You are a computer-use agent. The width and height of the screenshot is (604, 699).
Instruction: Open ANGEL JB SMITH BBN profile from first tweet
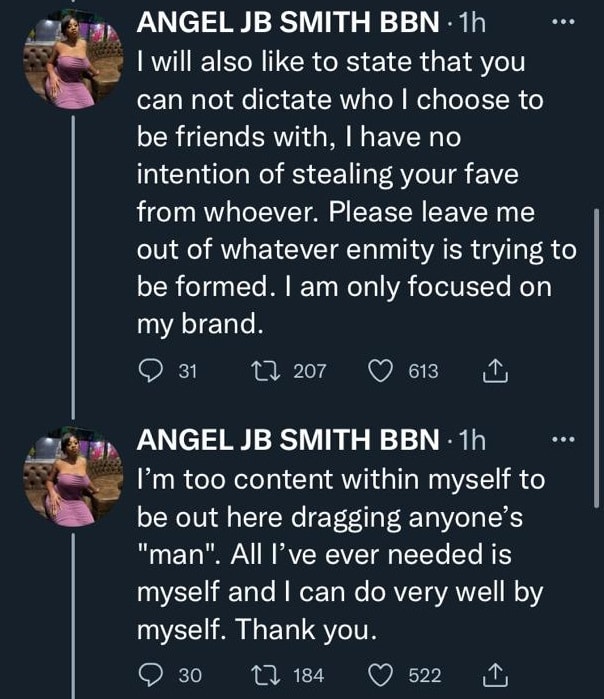(x=286, y=23)
